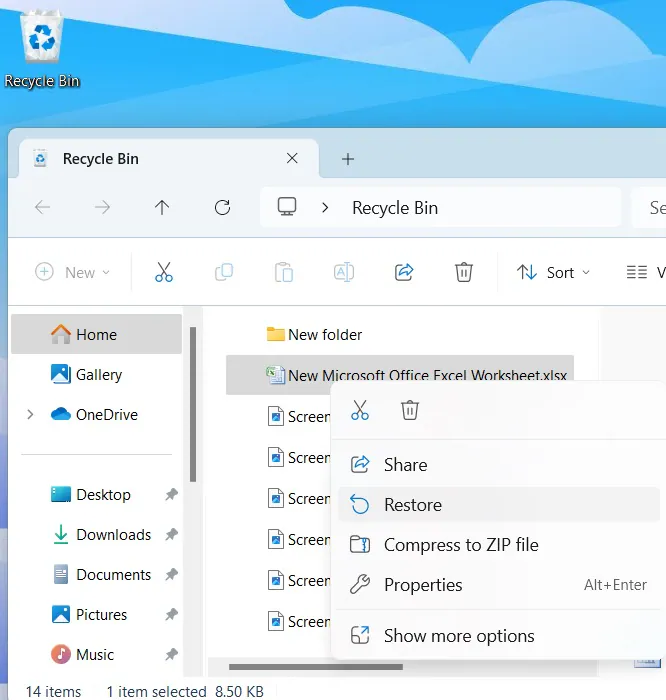Screen dimensions: 666x700
Task: Open Pictures in Quick access
Action: click(96, 615)
